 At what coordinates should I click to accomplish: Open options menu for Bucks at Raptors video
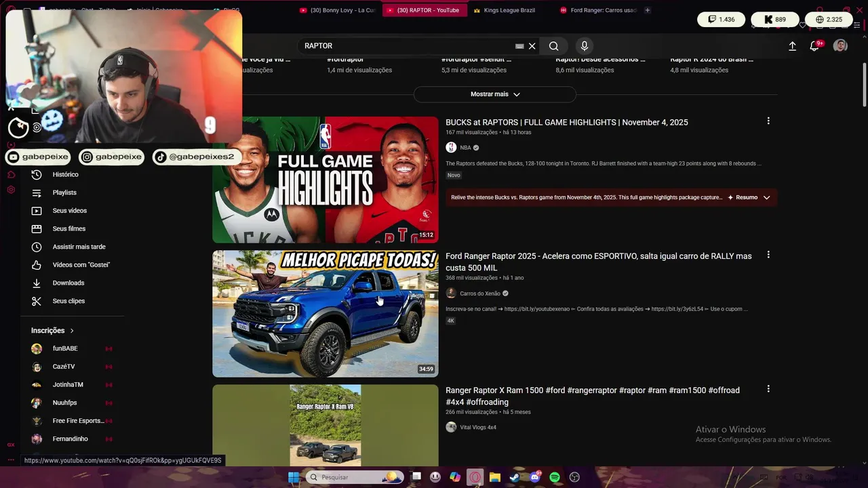click(768, 121)
